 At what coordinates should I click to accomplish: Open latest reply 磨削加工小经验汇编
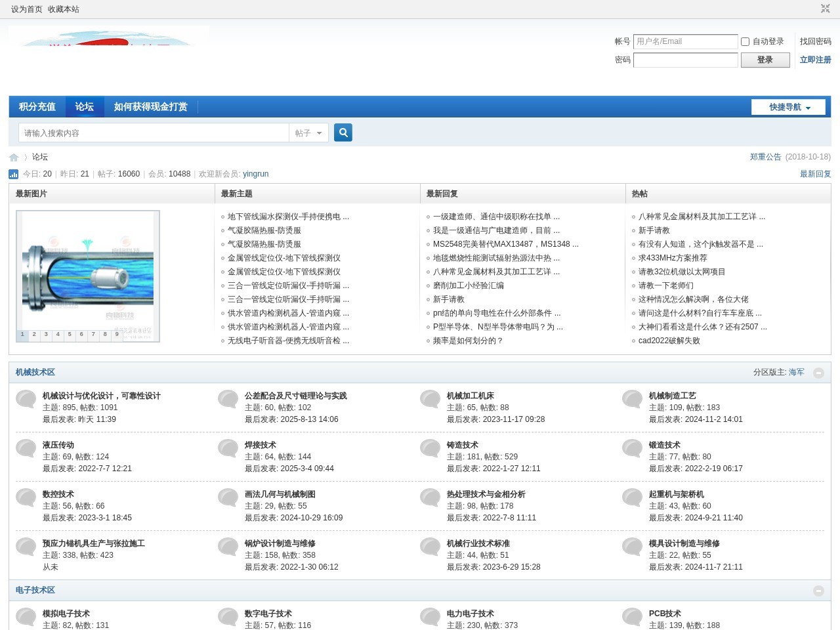tap(469, 285)
